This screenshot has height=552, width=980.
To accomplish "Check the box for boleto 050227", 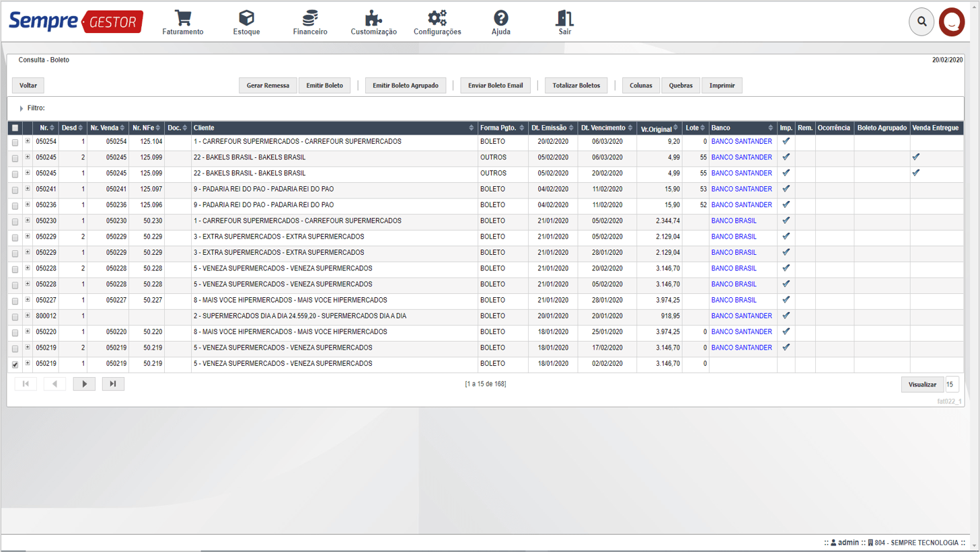I will 15,301.
